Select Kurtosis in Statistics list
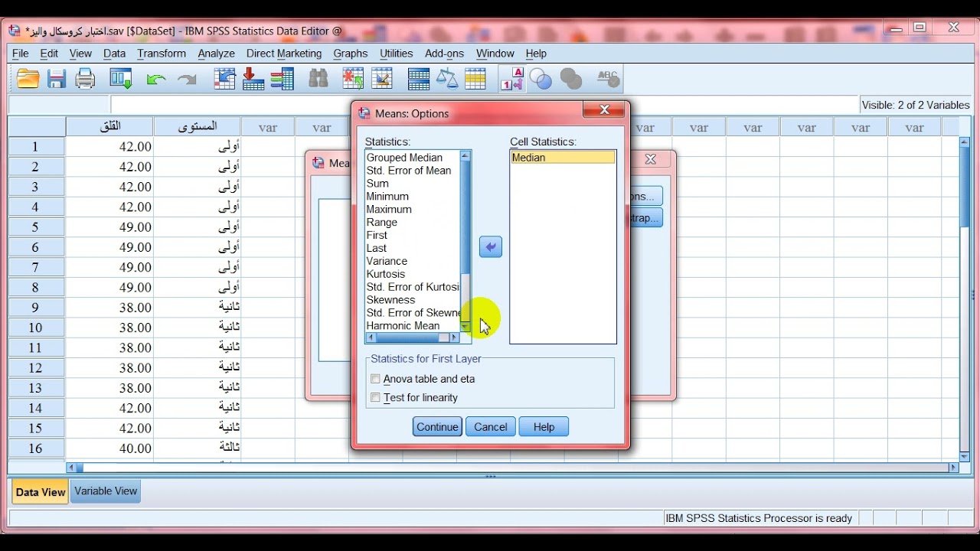The image size is (980, 551). 386,274
